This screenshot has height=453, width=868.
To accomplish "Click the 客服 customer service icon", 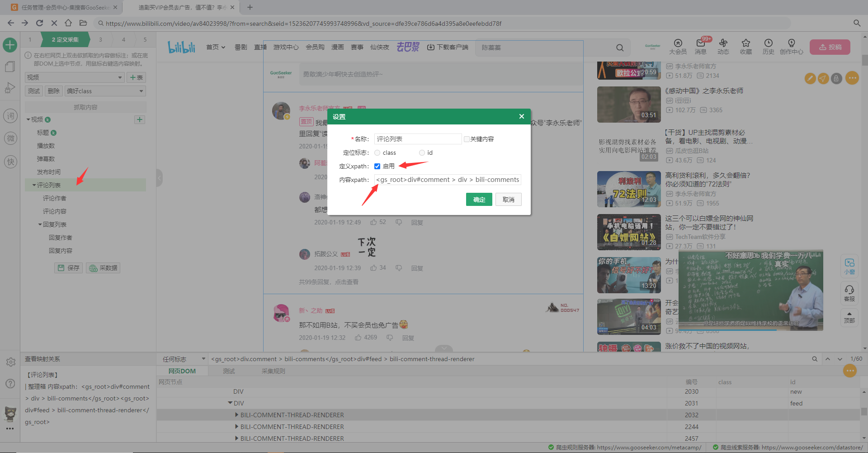I will click(849, 293).
